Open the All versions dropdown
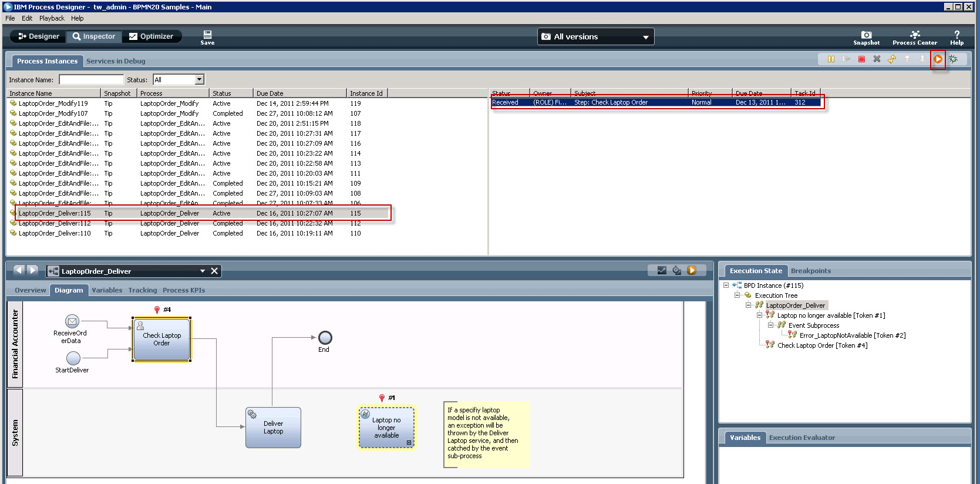This screenshot has width=980, height=484. [x=595, y=36]
